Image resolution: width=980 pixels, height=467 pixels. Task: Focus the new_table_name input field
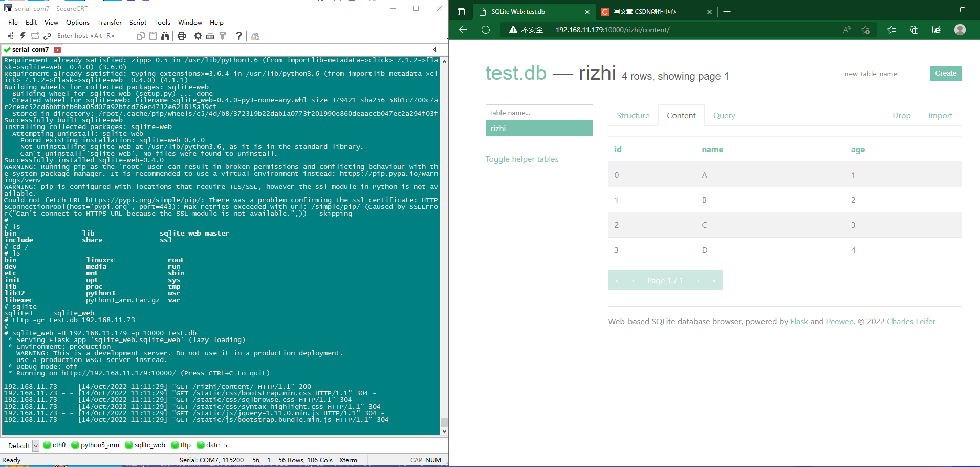click(885, 74)
